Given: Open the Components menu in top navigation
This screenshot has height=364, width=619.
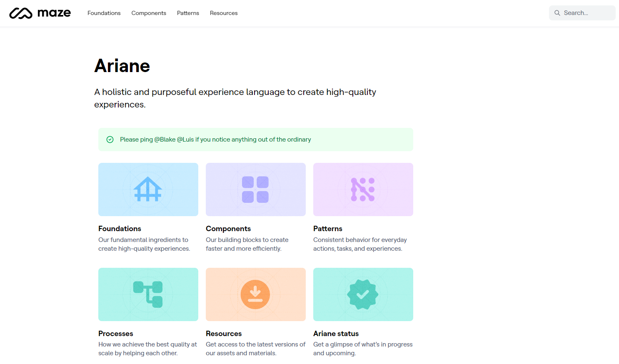Looking at the screenshot, I should (x=149, y=13).
